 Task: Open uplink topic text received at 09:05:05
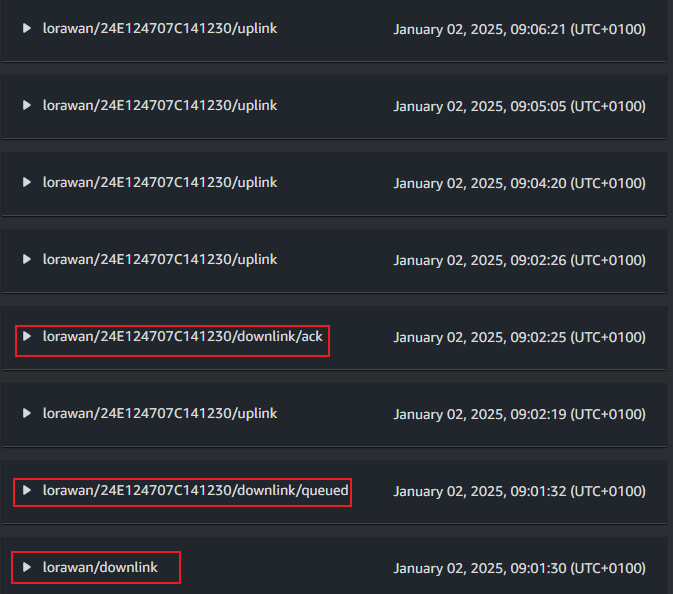click(160, 106)
